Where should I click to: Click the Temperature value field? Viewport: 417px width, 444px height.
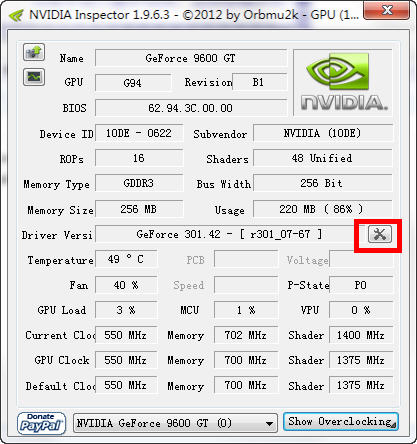click(x=126, y=259)
